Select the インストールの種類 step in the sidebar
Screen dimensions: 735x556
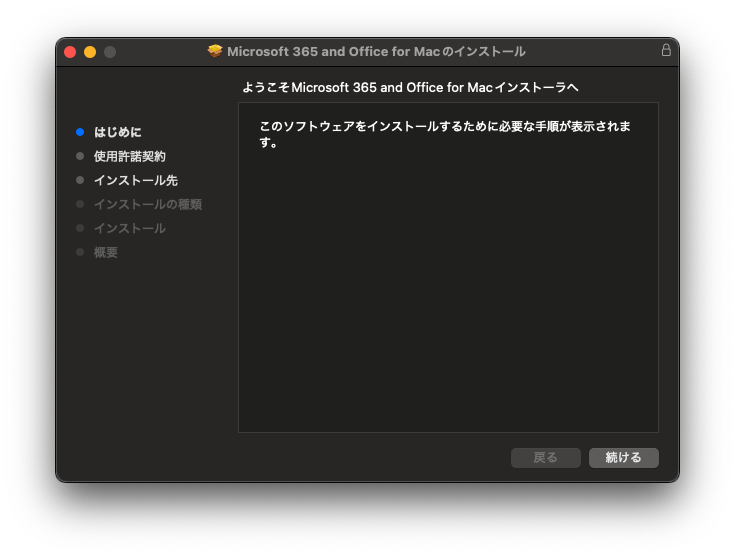[x=148, y=204]
